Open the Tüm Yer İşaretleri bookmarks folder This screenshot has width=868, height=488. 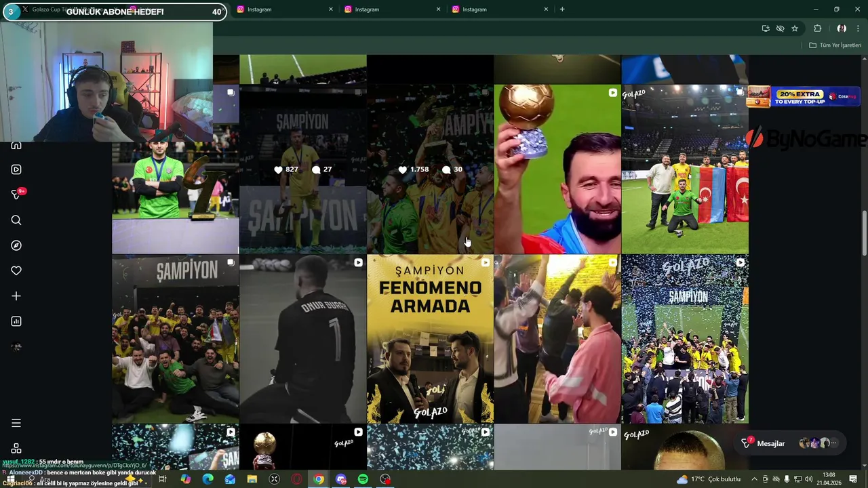[x=835, y=45]
